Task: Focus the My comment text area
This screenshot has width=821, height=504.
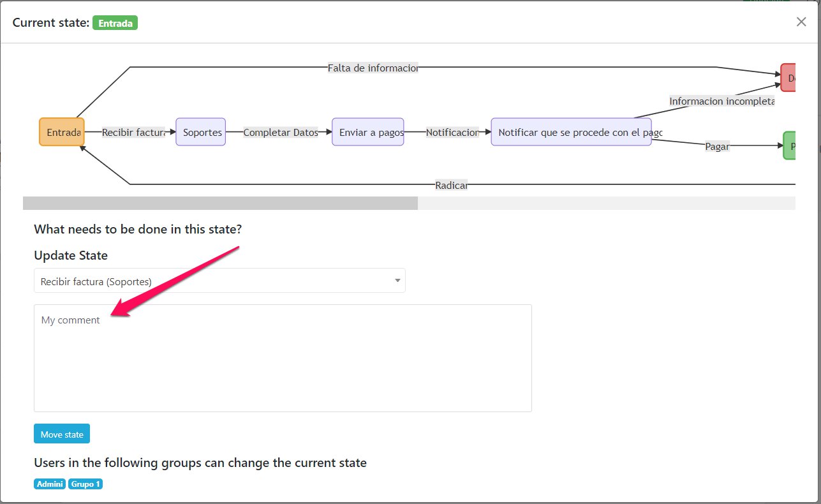Action: (x=283, y=358)
